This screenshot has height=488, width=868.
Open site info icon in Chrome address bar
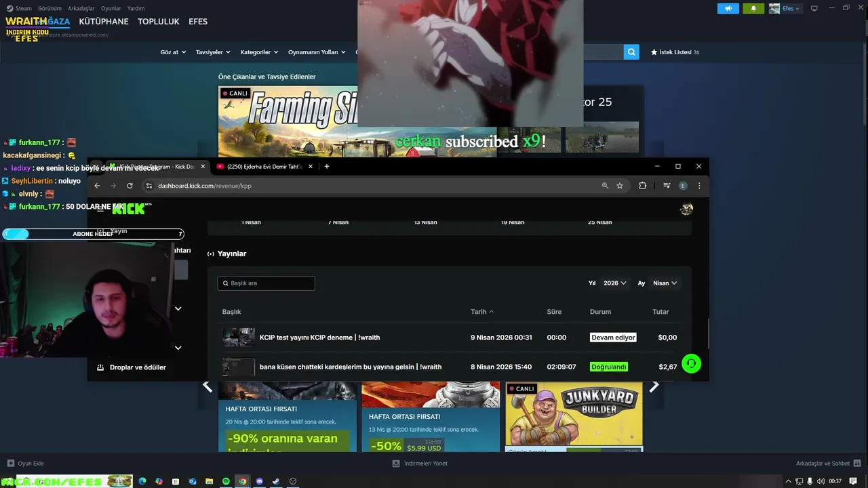149,186
